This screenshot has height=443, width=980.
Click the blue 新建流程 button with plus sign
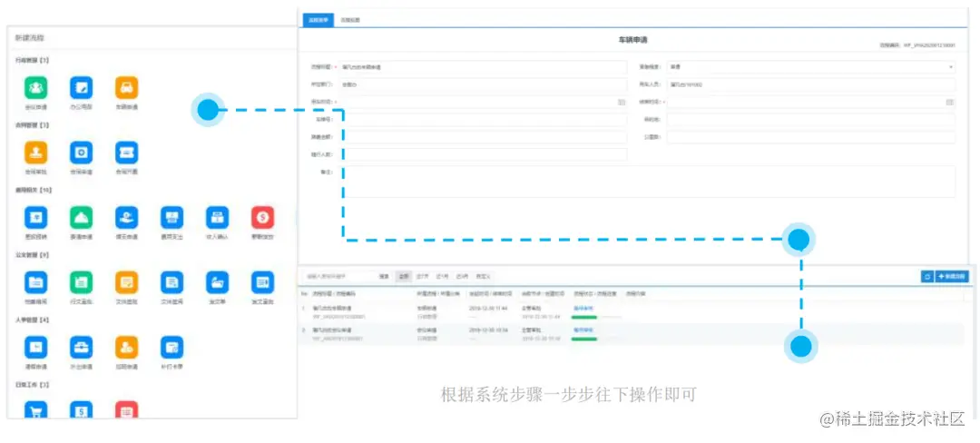pos(952,276)
